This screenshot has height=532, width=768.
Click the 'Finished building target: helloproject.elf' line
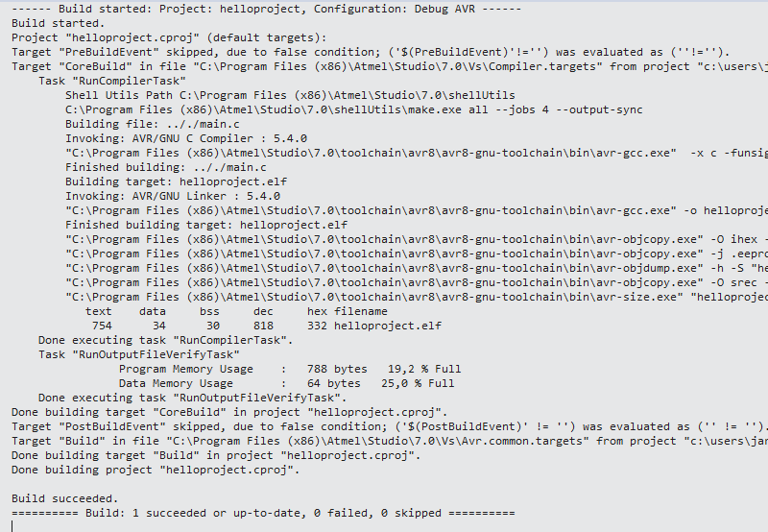206,225
